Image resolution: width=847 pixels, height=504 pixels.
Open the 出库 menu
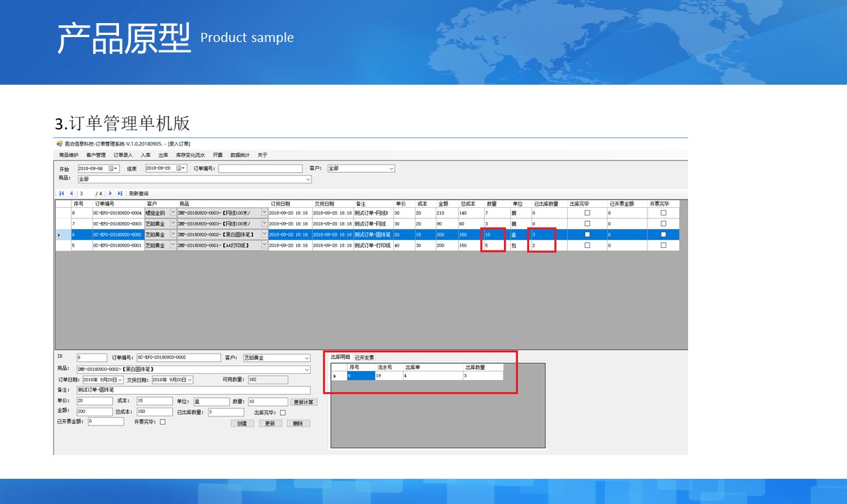click(x=163, y=155)
